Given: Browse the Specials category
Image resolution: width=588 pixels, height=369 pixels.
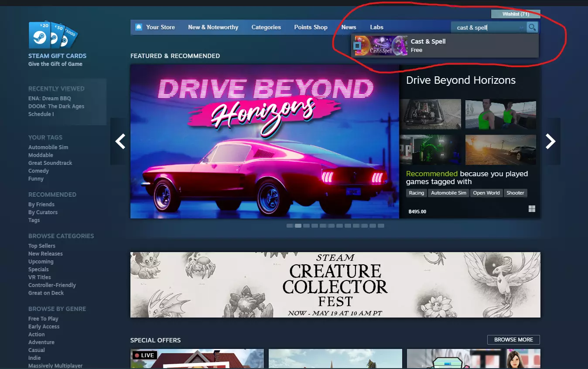Looking at the screenshot, I should tap(38, 270).
